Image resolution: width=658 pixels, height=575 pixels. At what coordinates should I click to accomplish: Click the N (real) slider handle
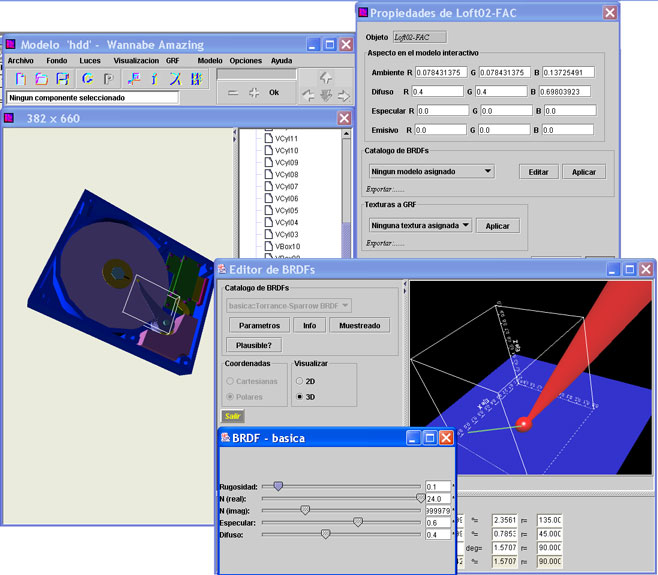[x=420, y=498]
